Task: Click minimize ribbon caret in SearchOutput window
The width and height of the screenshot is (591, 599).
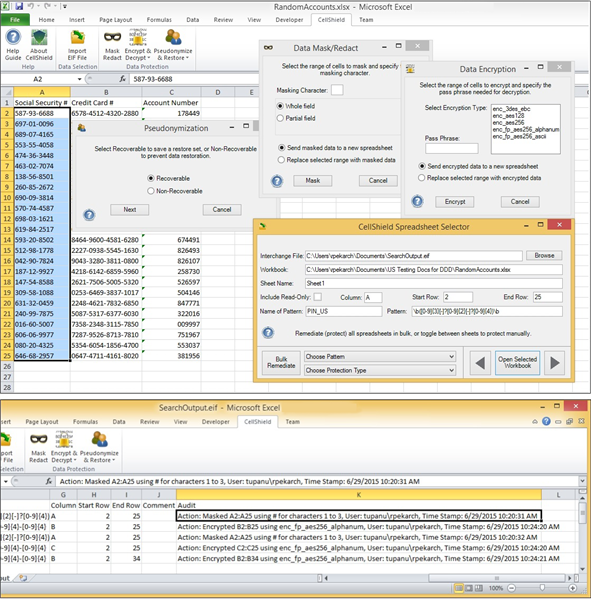Action: (535, 421)
